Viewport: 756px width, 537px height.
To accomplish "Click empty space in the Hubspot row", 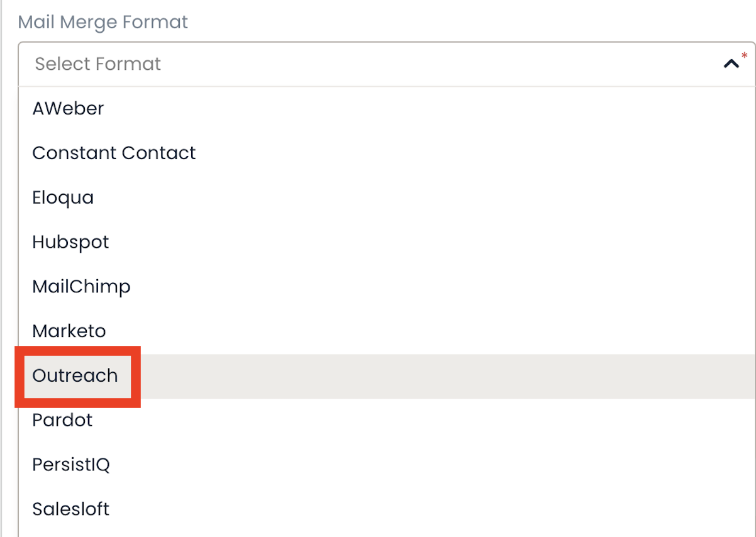I will click(x=440, y=243).
